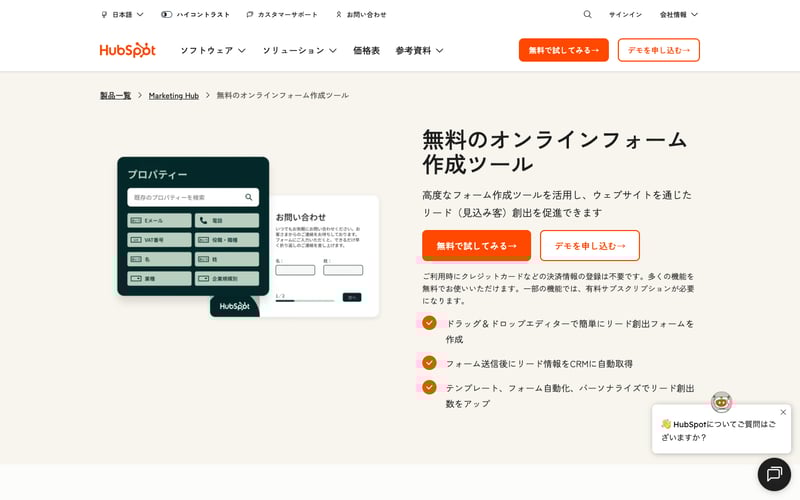The width and height of the screenshot is (800, 500).
Task: Open 製品一覧 breadcrumb link
Action: 115,95
